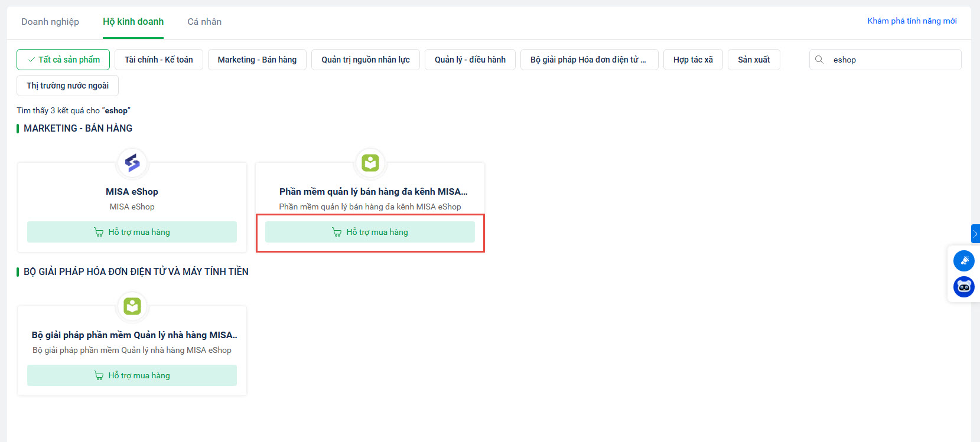Click Hỗ trợ mua hàng for Phần mềm quản lý bán hàng đa kênh

pyautogui.click(x=370, y=232)
